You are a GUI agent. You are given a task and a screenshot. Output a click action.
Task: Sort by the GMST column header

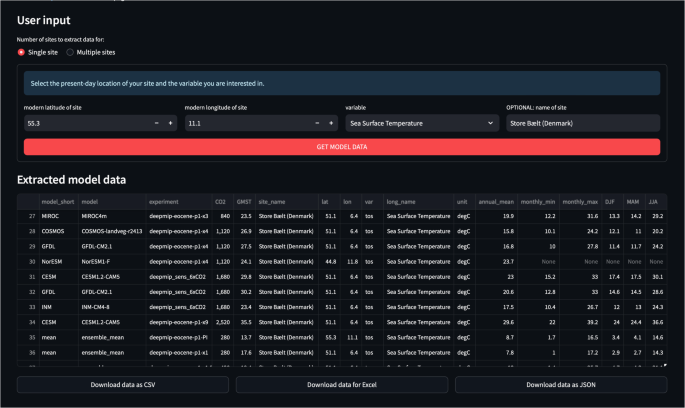click(x=244, y=202)
